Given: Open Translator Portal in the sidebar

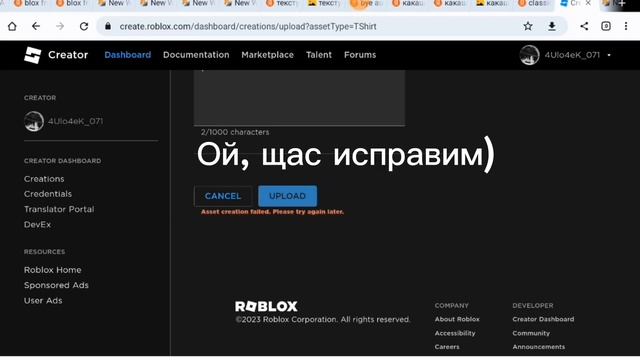Looking at the screenshot, I should [59, 209].
